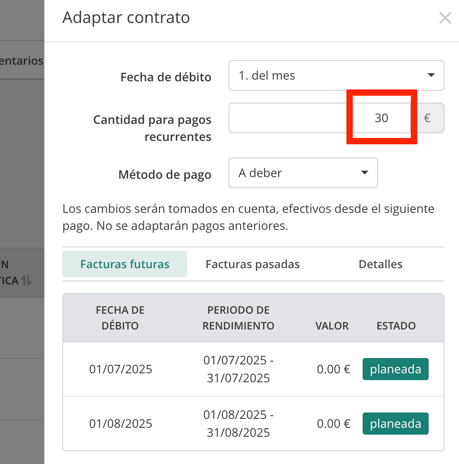Open the Facturas pasadas tab
This screenshot has height=464, width=459.
[x=253, y=264]
